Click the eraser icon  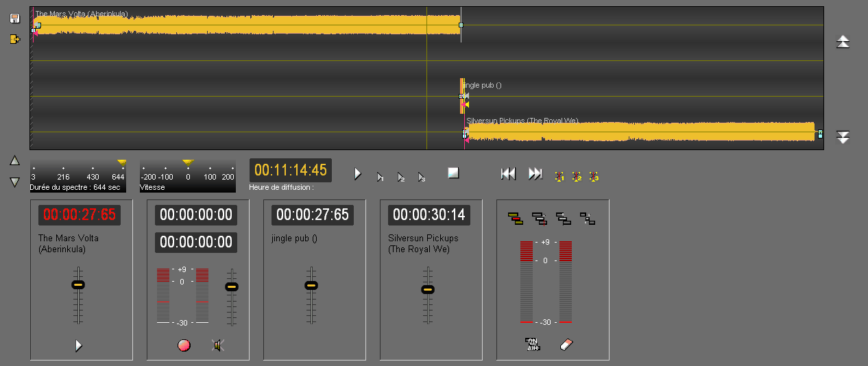(566, 344)
